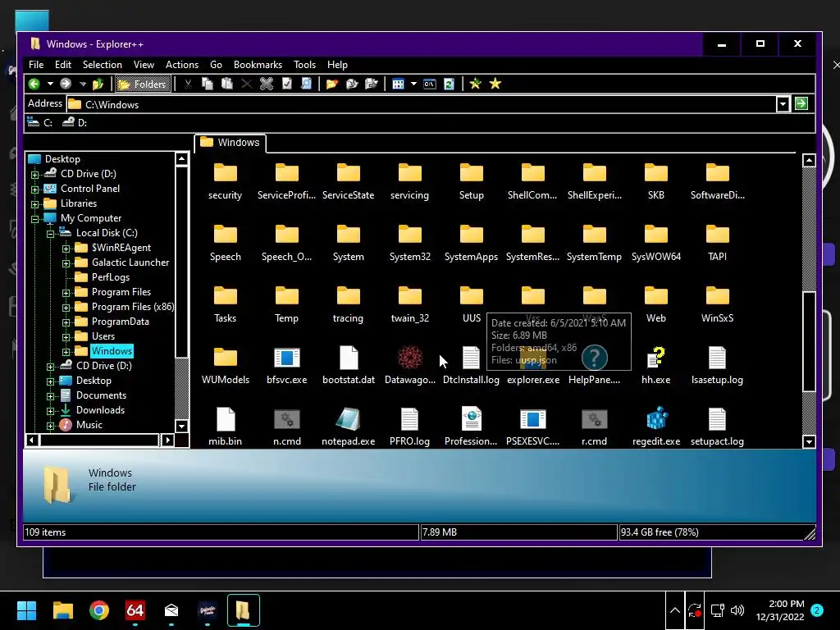Click the Move To toolbar icon
The height and width of the screenshot is (630, 840).
tap(372, 84)
